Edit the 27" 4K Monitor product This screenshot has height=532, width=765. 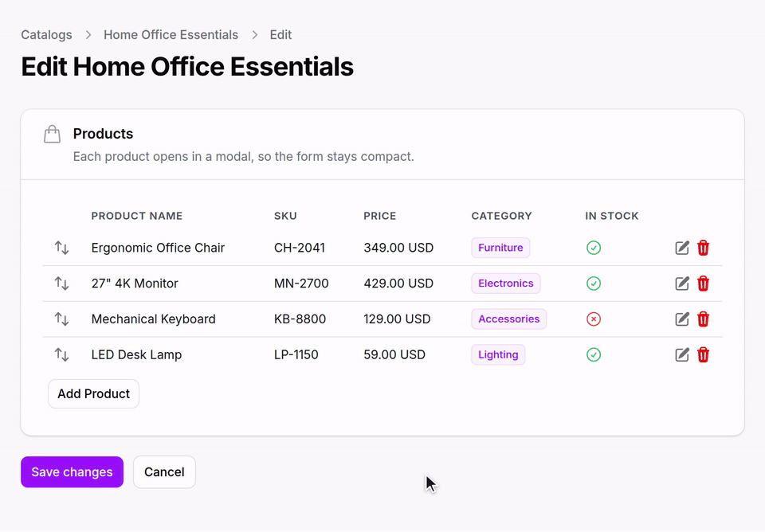click(x=682, y=284)
